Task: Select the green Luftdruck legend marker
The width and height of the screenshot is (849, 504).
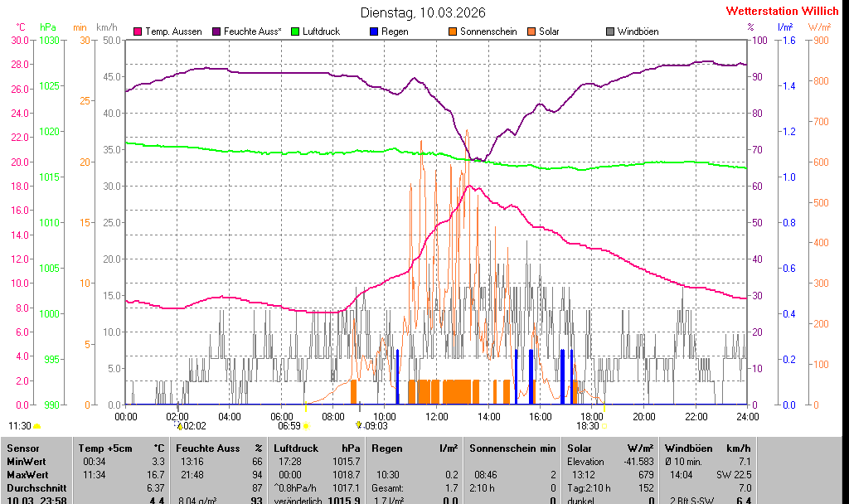Action: tap(295, 31)
